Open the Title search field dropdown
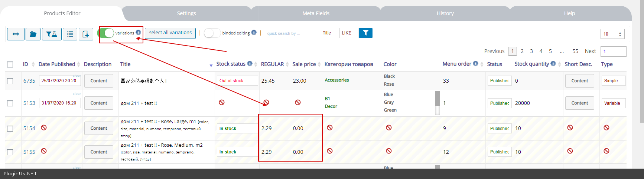Image resolution: width=644 pixels, height=179 pixels. pos(330,33)
